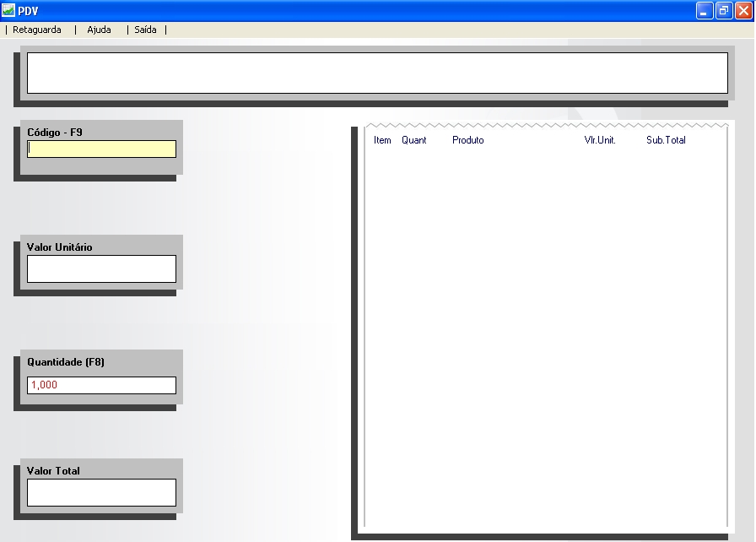The height and width of the screenshot is (542, 756).
Task: Click the Sub.Total column header
Action: tap(666, 140)
